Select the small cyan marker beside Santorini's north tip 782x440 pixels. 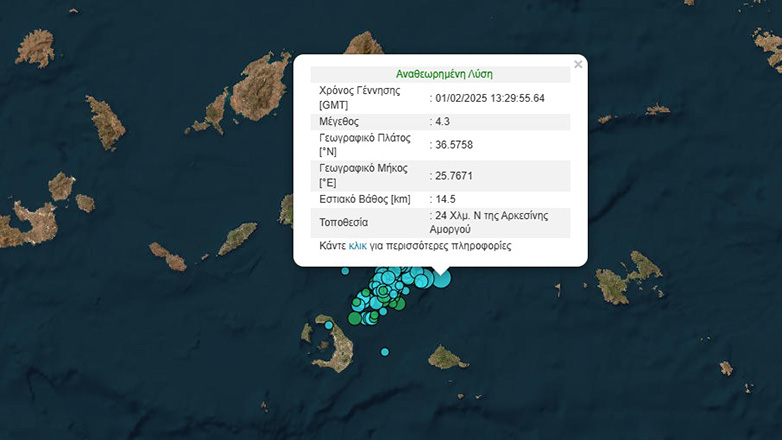[x=329, y=325]
